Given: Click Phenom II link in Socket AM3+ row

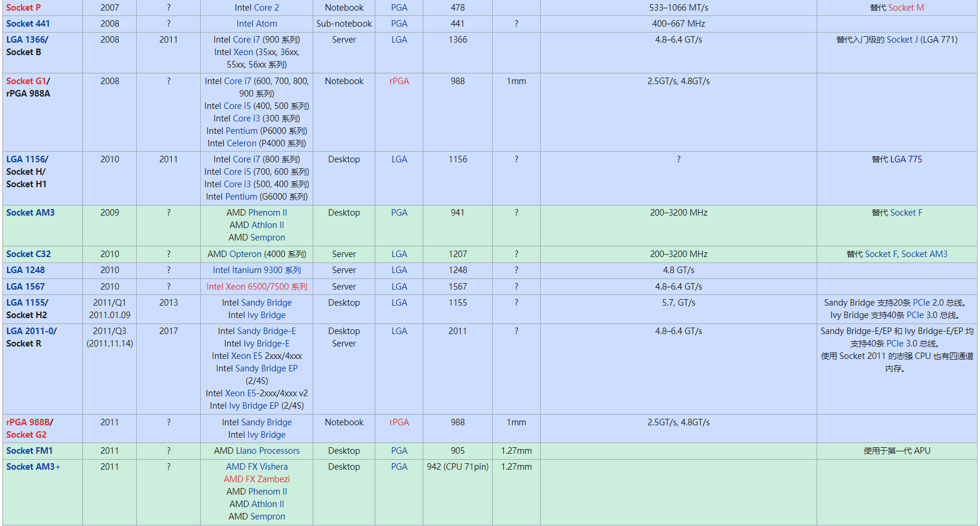Looking at the screenshot, I should coord(269,492).
